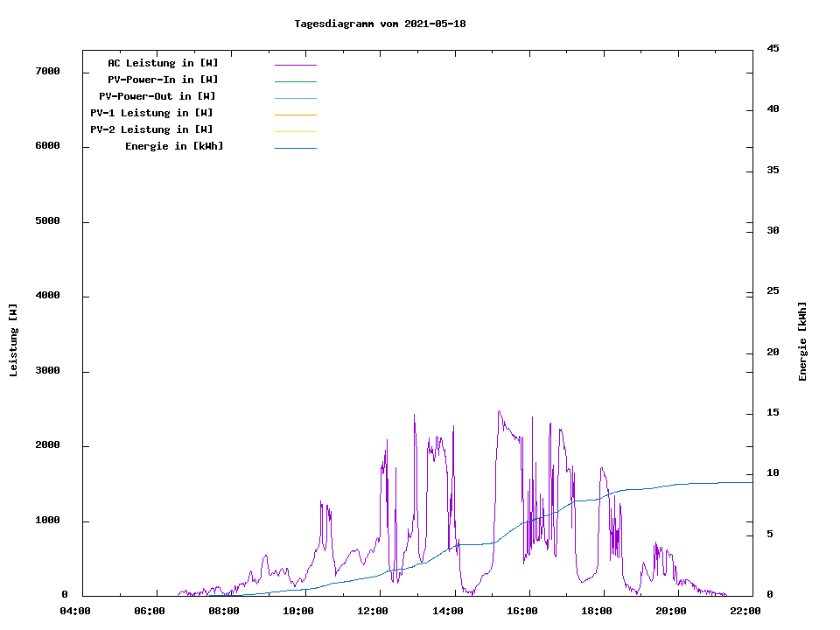Click the chart title Tagesdiagramm vom 2021-05-18

point(380,24)
